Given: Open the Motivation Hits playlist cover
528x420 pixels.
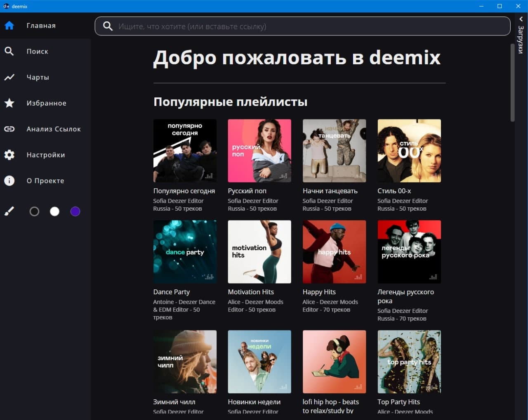Looking at the screenshot, I should point(259,252).
